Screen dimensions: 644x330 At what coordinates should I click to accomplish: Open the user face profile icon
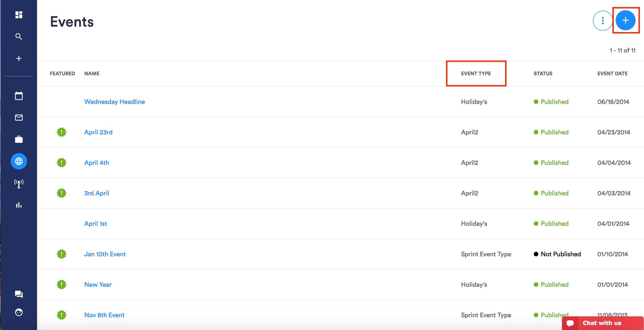point(19,312)
